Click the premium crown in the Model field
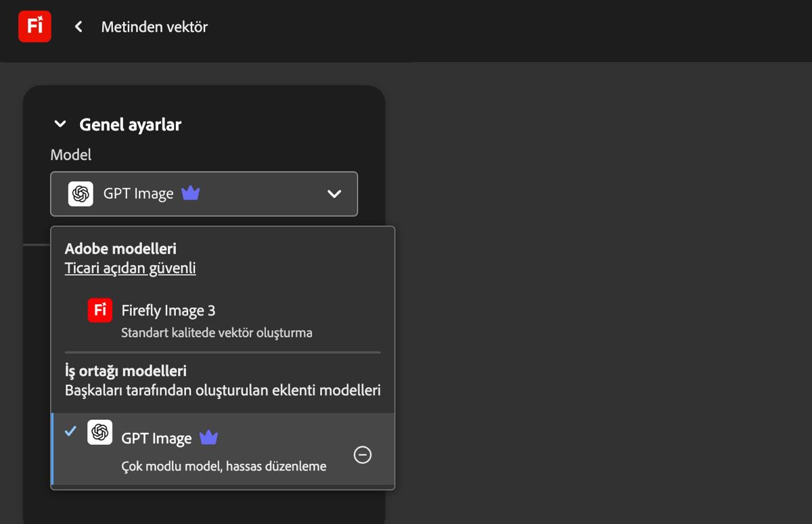Screen dimensions: 812x524 pyautogui.click(x=191, y=193)
